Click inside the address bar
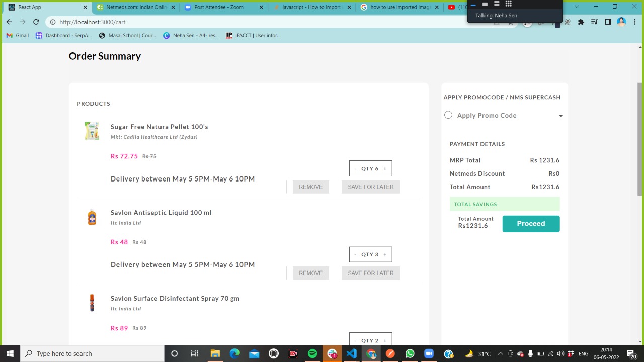 (151, 22)
